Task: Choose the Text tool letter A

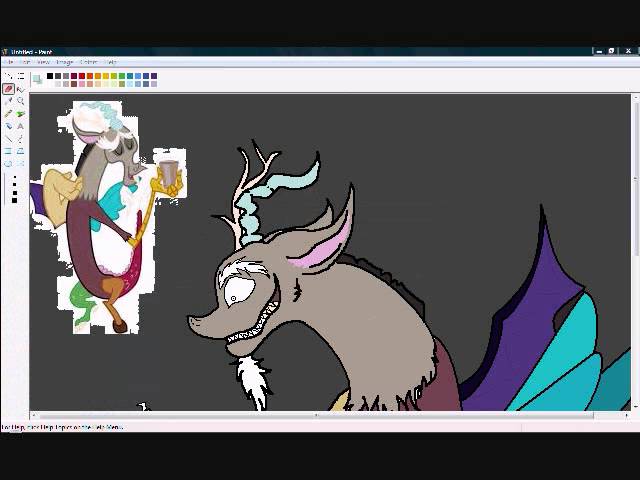Action: 21,126
